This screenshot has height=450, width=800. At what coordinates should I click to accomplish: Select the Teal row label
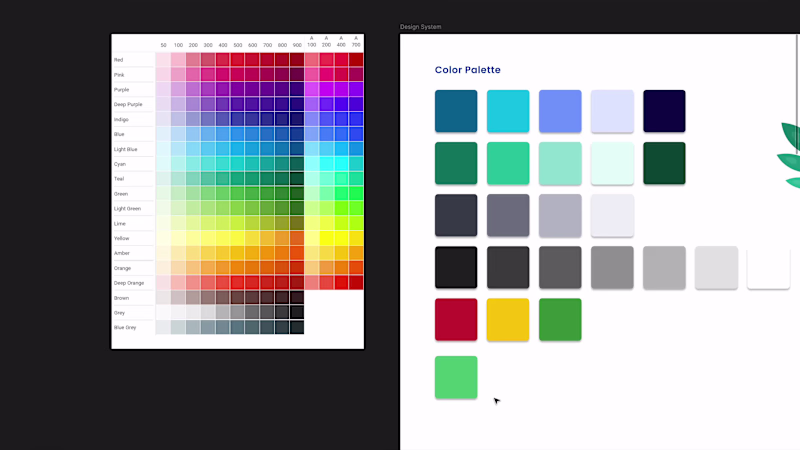coord(119,179)
